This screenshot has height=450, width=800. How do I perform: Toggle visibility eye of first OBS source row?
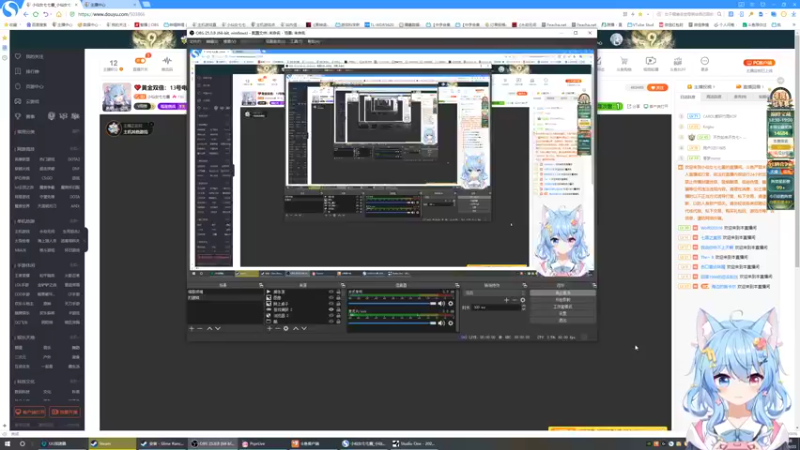tap(331, 292)
